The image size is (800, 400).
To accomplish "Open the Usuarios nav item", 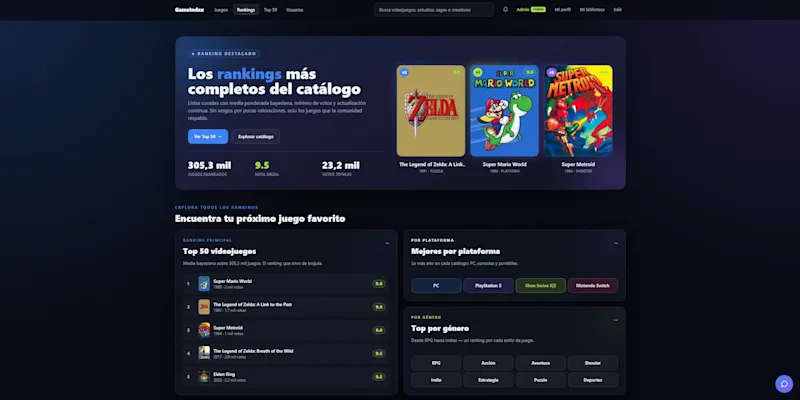I will coord(295,10).
